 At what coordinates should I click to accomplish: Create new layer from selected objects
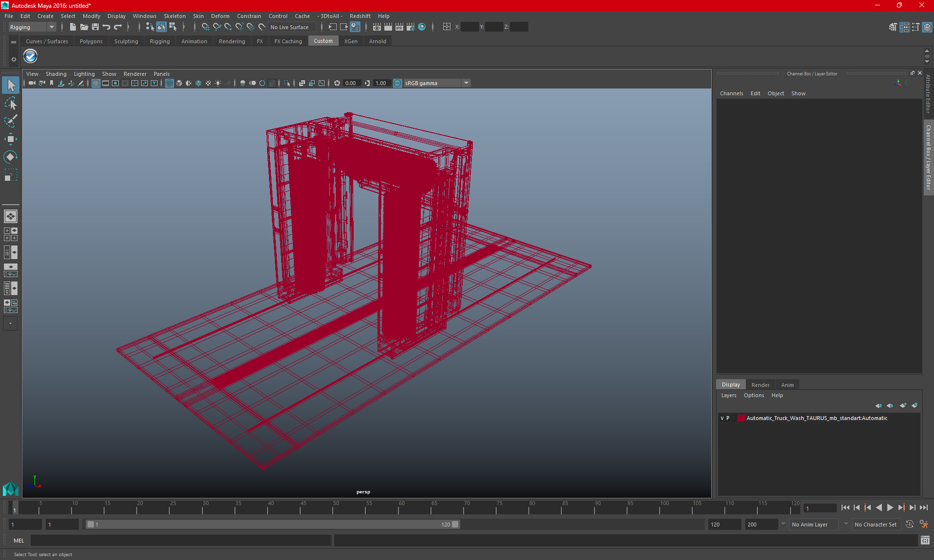pos(915,405)
